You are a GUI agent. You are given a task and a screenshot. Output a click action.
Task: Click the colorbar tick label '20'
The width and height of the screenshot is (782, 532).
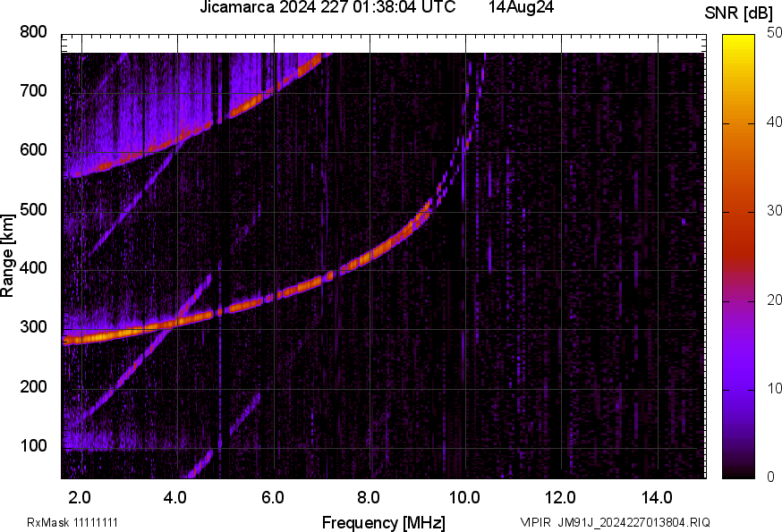[774, 300]
